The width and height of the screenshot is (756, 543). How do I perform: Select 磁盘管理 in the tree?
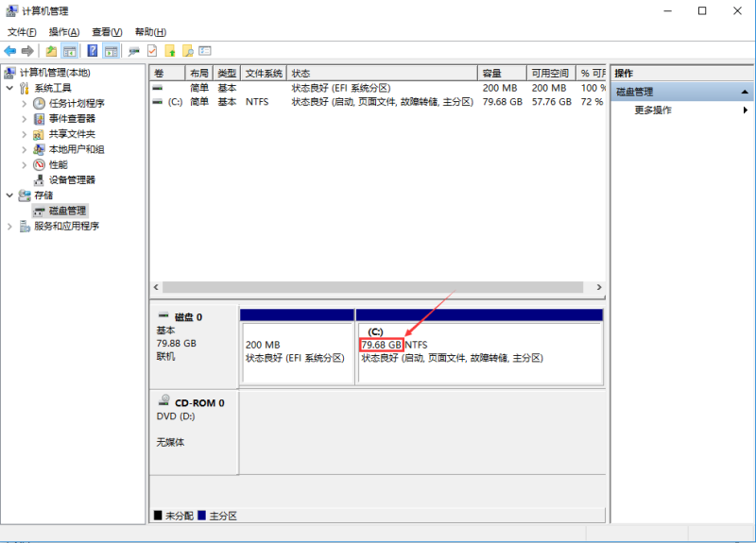point(67,211)
